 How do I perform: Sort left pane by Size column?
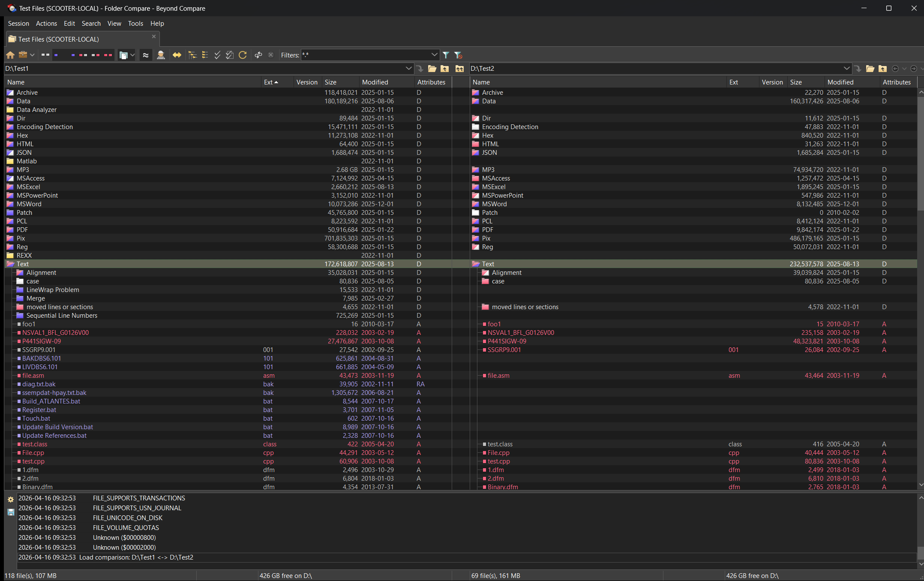[340, 82]
